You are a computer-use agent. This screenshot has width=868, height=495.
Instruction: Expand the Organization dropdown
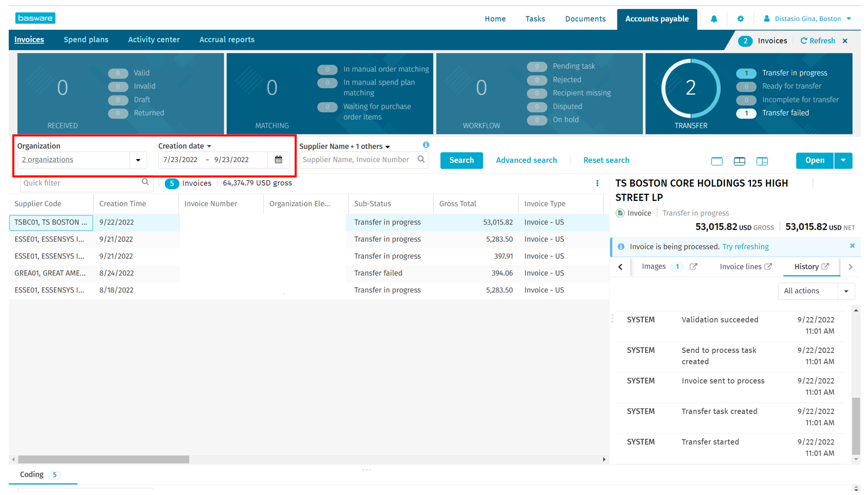point(138,160)
